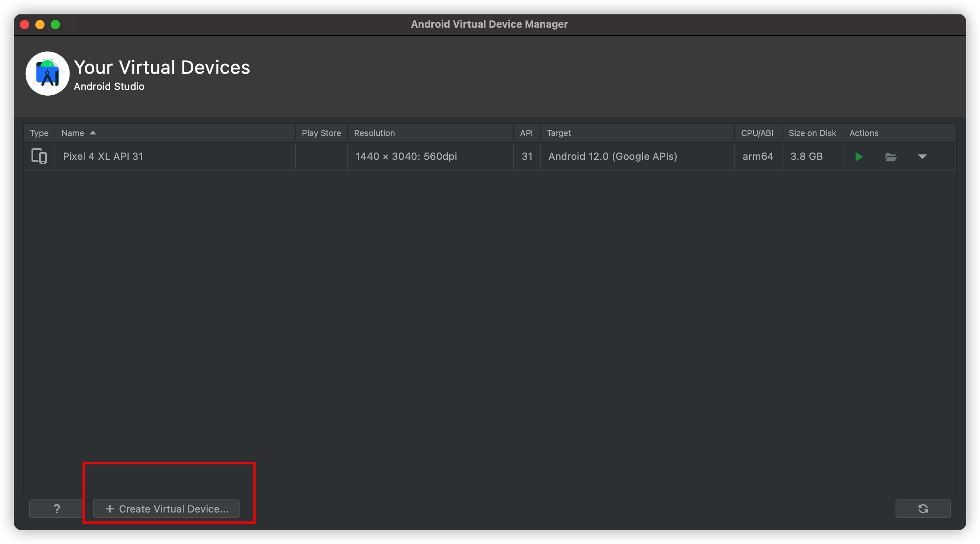Open help with the question mark button

[x=56, y=509]
